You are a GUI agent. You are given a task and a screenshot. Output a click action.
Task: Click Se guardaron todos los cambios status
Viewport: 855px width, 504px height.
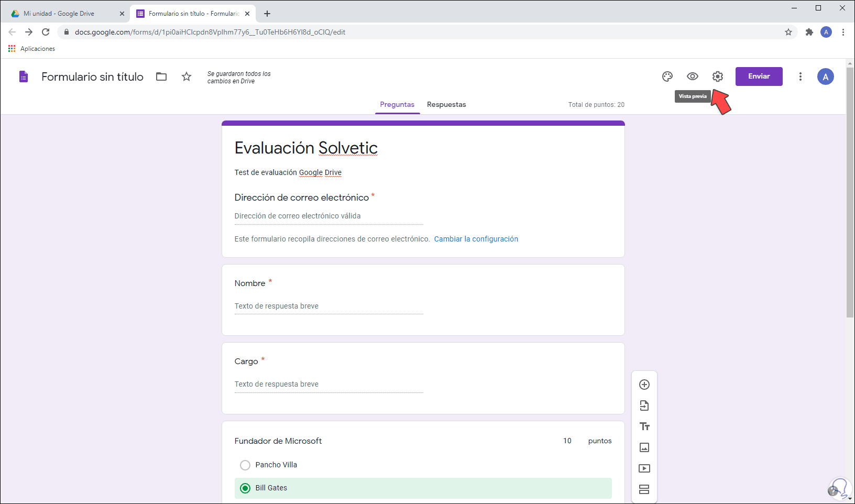pyautogui.click(x=239, y=78)
